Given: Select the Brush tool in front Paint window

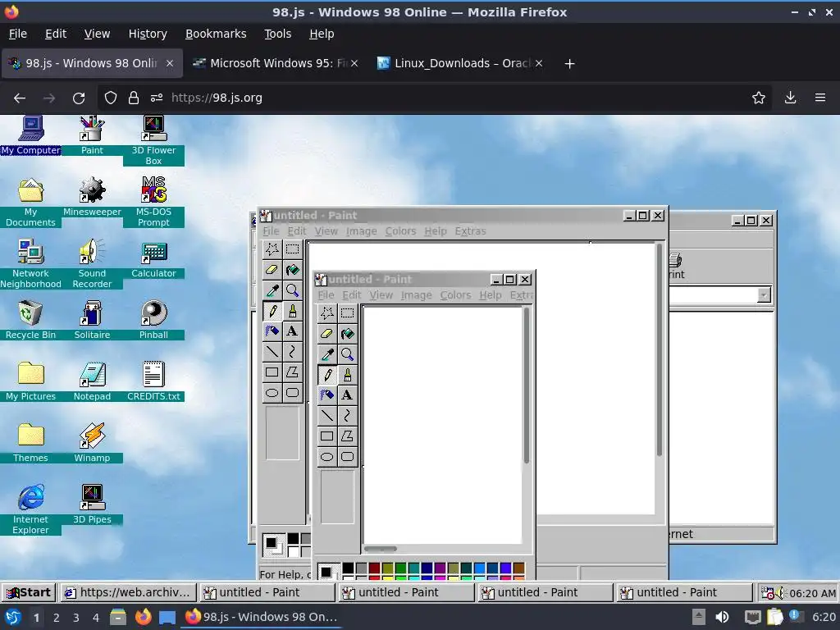Looking at the screenshot, I should (x=347, y=374).
